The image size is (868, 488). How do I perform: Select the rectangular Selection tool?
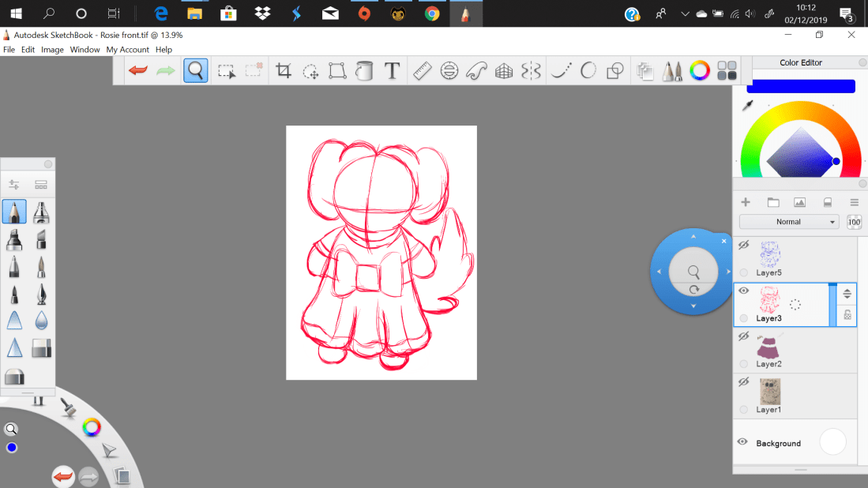point(227,71)
